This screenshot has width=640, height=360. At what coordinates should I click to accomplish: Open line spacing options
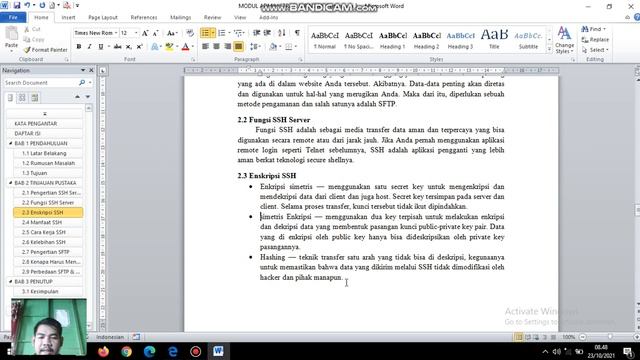254,47
